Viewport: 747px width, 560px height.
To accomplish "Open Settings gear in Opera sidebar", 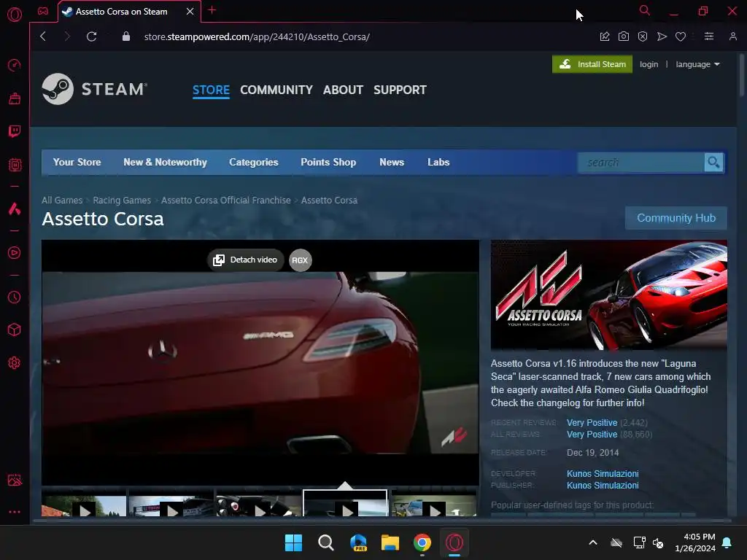I will (15, 363).
